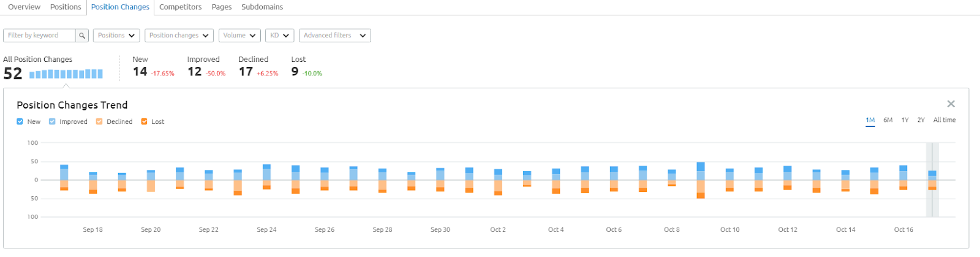This screenshot has height=257, width=980.
Task: Show the All time range
Action: 944,120
